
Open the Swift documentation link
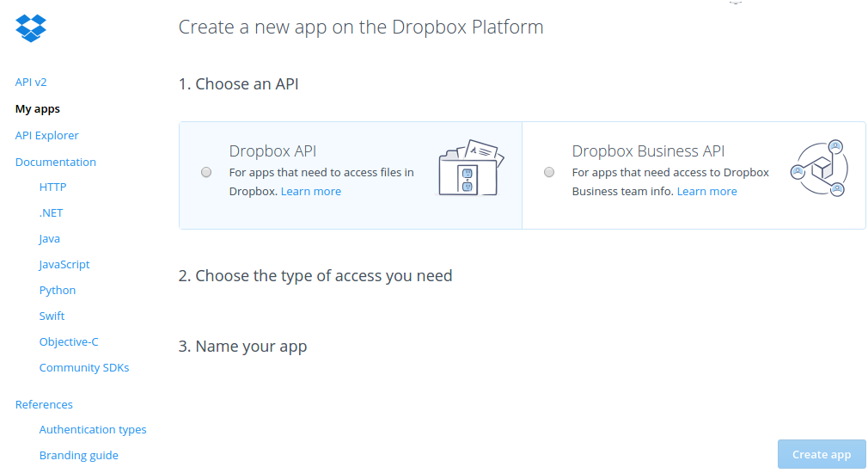click(x=52, y=316)
